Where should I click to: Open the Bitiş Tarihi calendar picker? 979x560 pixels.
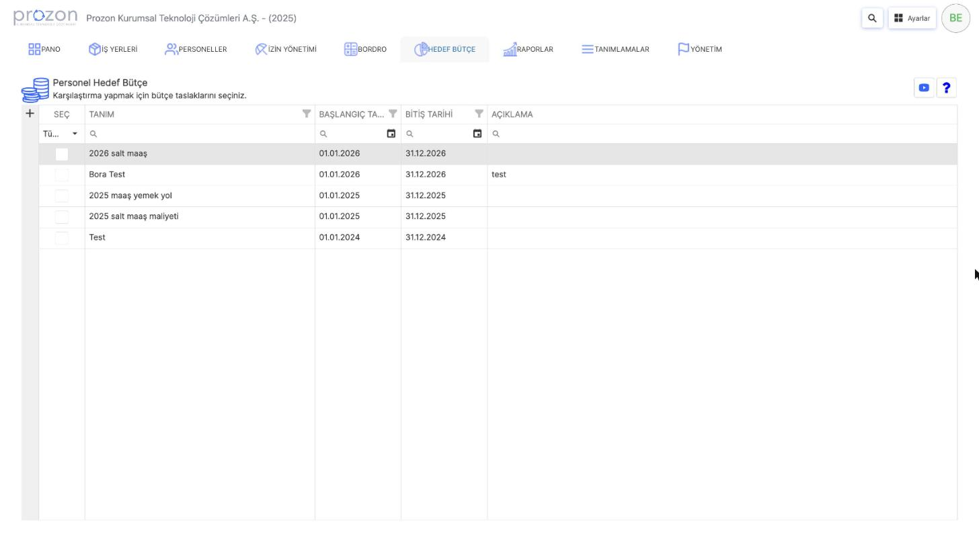(x=477, y=134)
